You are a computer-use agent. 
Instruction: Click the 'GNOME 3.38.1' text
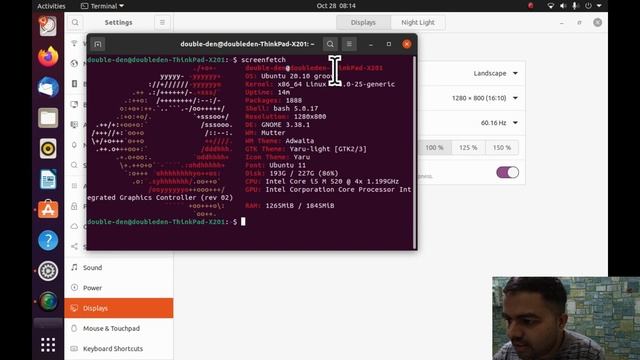click(x=285, y=125)
